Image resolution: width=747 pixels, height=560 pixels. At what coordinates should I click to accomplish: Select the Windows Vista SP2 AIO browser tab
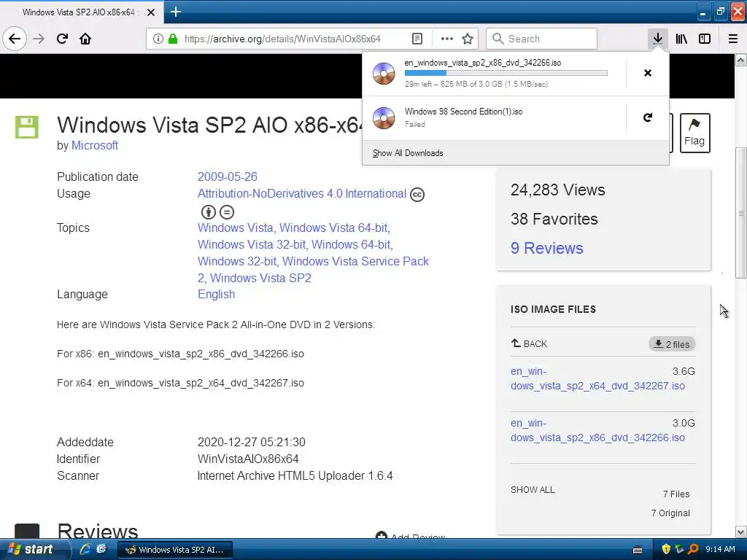pos(82,12)
